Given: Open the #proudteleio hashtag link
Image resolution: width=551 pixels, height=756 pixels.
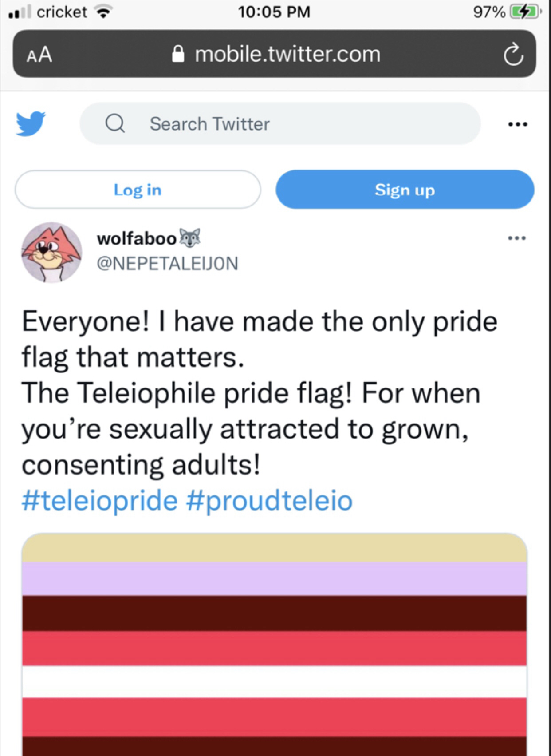Looking at the screenshot, I should pos(269,501).
